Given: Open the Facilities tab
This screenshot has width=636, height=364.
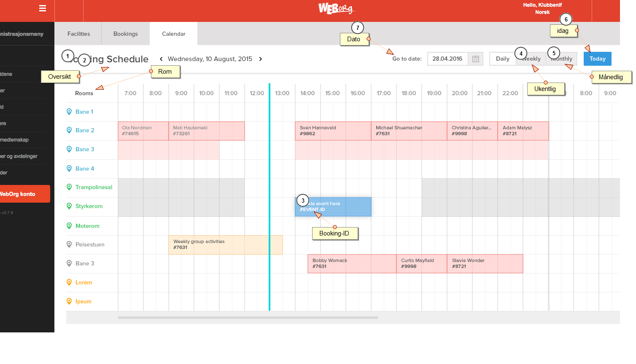Looking at the screenshot, I should [x=78, y=34].
